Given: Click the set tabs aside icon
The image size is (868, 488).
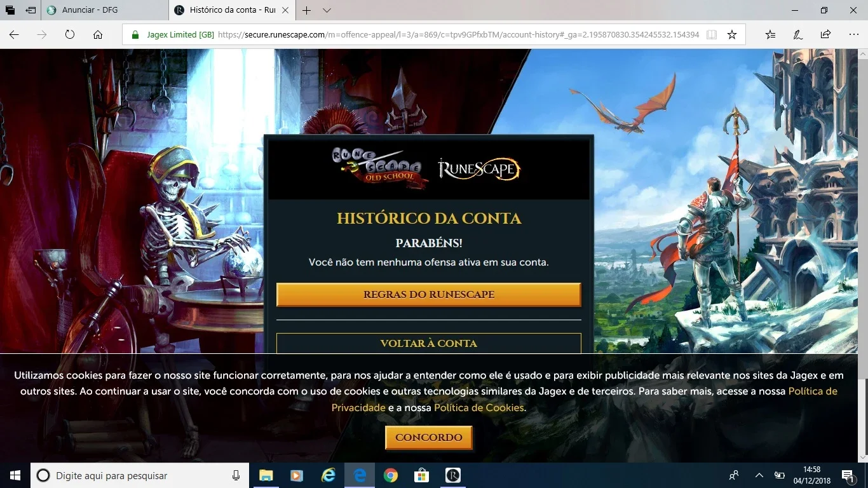Looking at the screenshot, I should (31, 10).
